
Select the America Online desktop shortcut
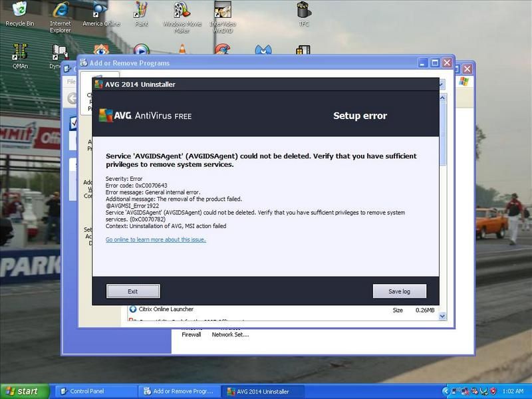point(101,14)
